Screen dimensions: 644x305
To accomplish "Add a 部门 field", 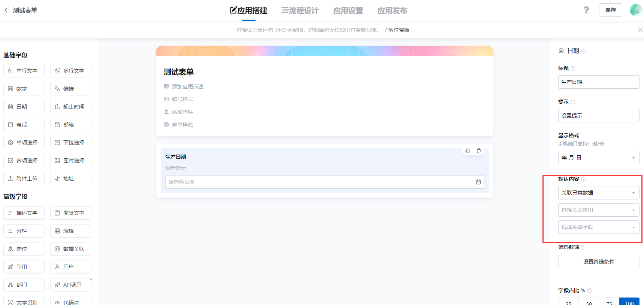I will (24, 285).
